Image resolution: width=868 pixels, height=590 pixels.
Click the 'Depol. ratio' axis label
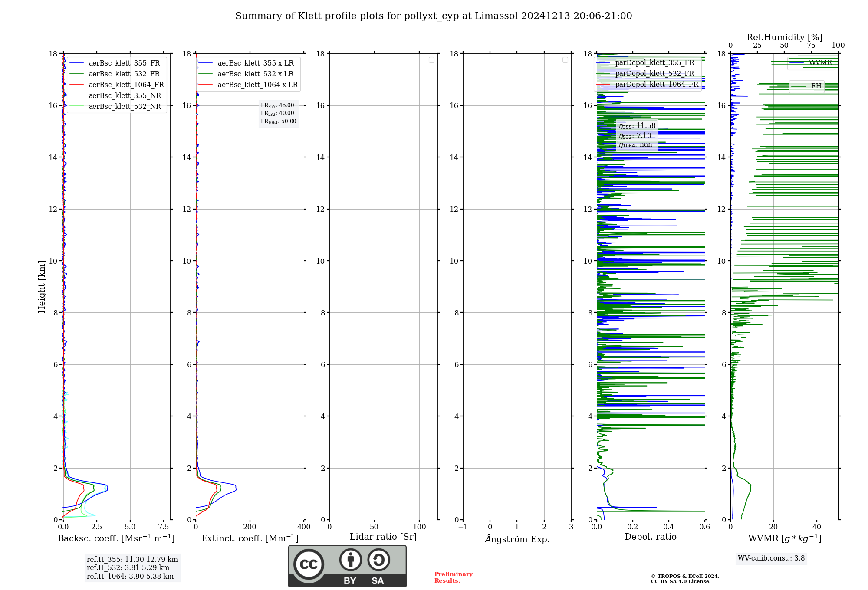651,537
